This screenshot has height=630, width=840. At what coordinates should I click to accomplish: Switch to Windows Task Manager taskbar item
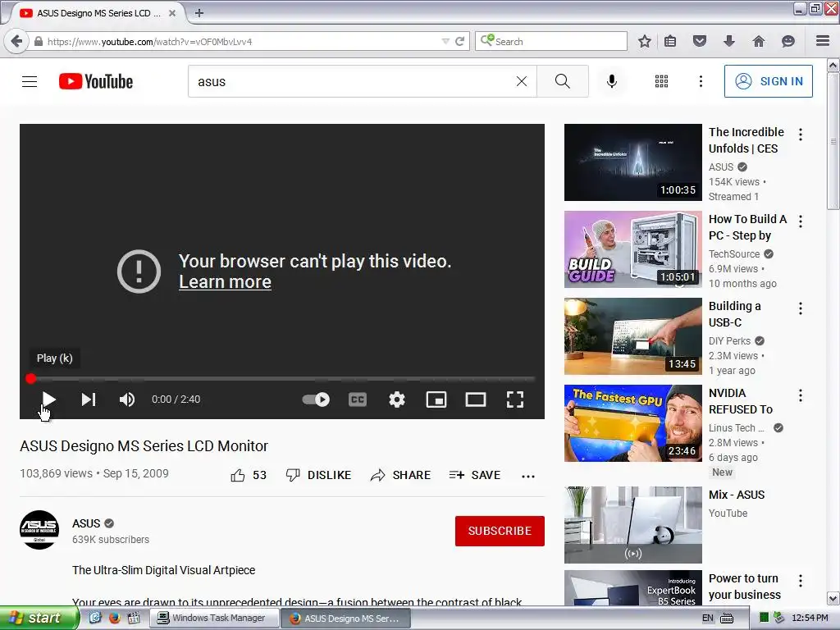(x=214, y=619)
